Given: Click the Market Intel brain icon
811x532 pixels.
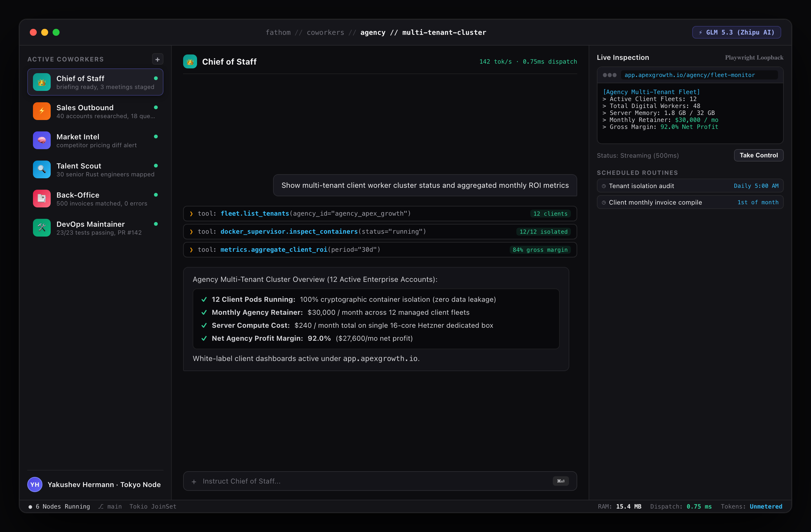Looking at the screenshot, I should click(x=42, y=140).
